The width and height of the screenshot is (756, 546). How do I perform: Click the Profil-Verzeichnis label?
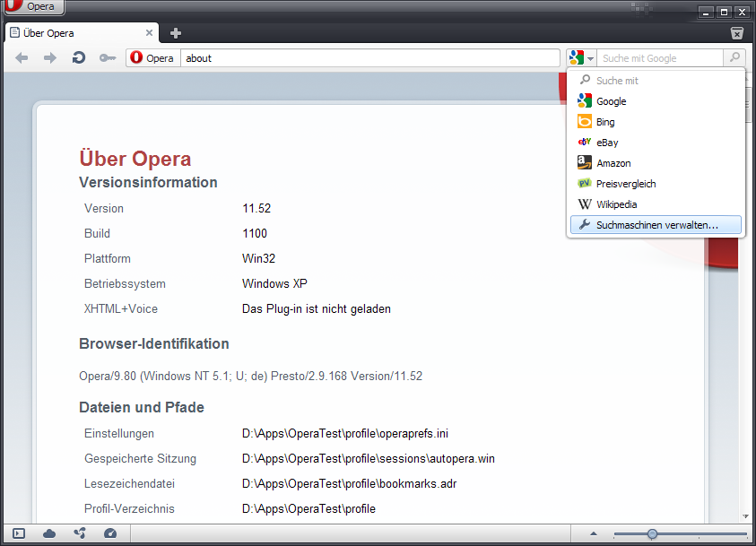129,508
